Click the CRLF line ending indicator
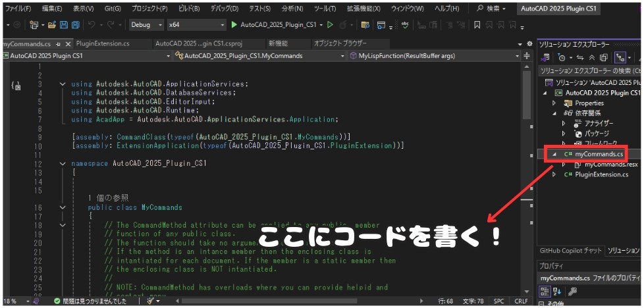Image resolution: width=644 pixels, height=308 pixels. [x=522, y=301]
